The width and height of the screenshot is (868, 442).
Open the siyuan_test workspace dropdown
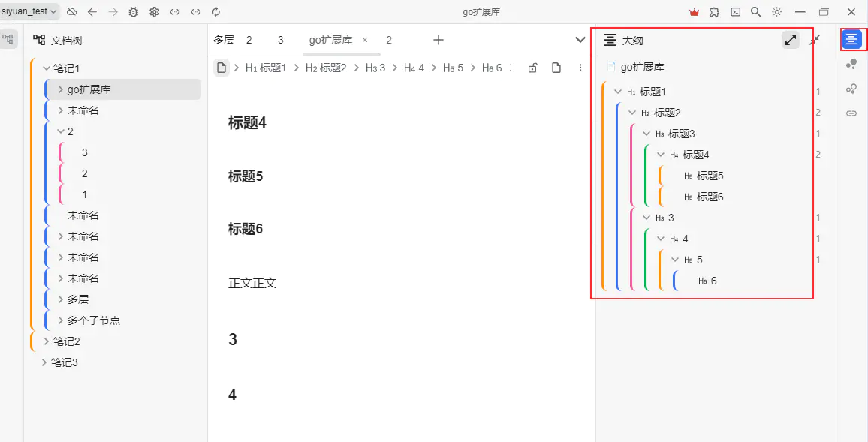[29, 11]
